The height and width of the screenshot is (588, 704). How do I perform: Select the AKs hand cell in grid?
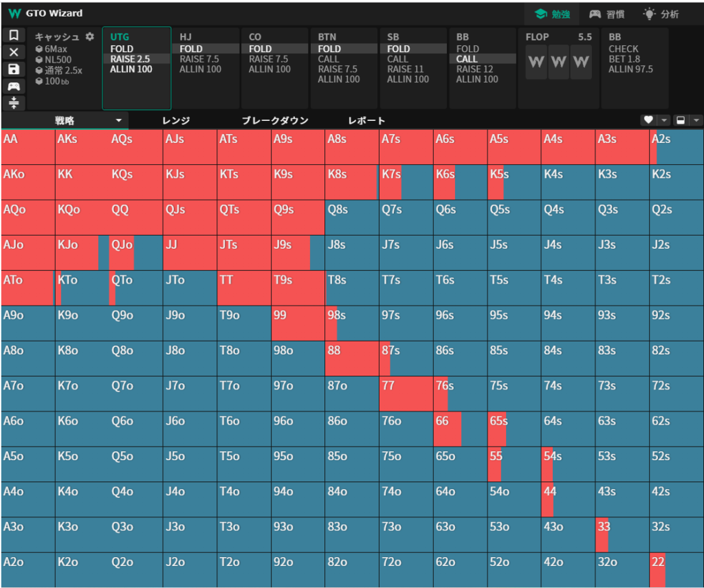click(x=82, y=146)
